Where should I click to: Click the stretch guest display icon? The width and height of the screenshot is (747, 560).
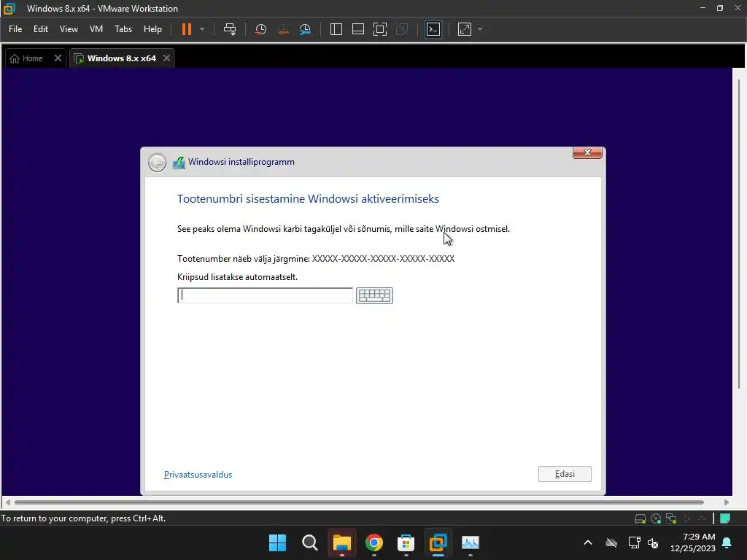tap(465, 29)
